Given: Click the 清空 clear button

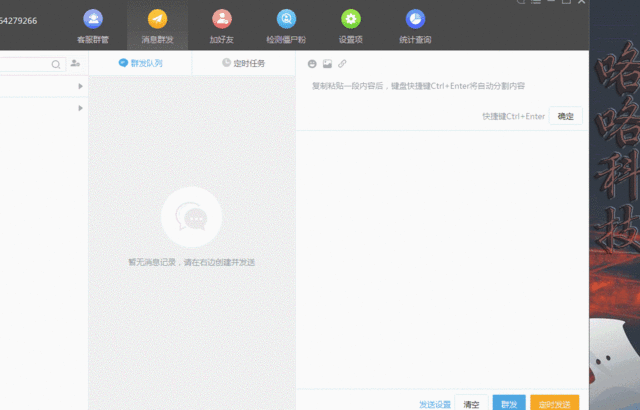Looking at the screenshot, I should coord(473,404).
